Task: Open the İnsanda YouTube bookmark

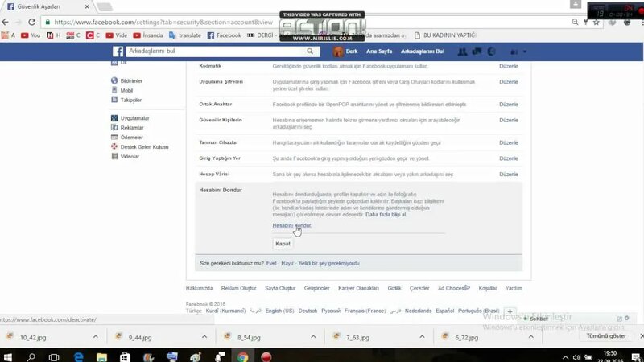Action: tap(148, 35)
